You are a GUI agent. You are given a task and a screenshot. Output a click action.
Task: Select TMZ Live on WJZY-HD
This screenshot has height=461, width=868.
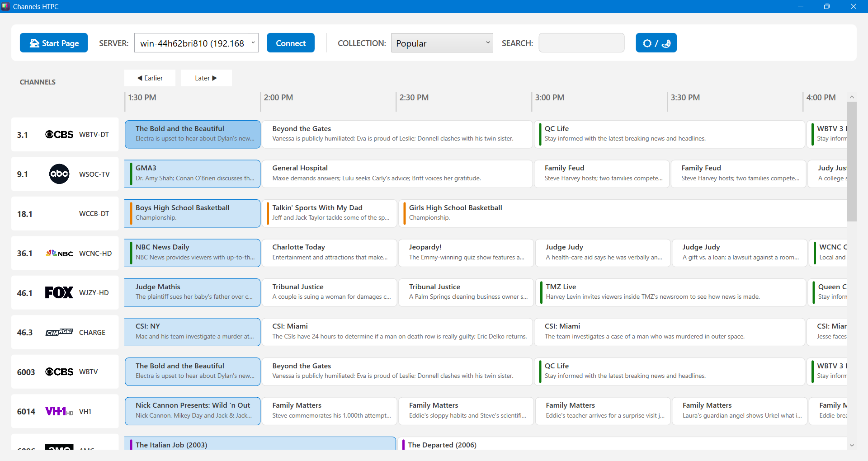pyautogui.click(x=670, y=292)
